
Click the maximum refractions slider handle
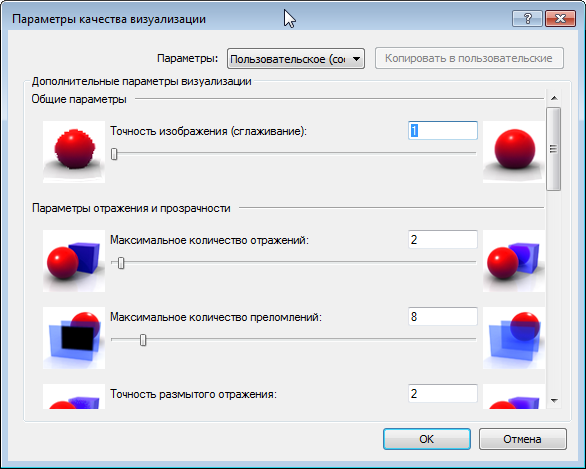tap(143, 340)
